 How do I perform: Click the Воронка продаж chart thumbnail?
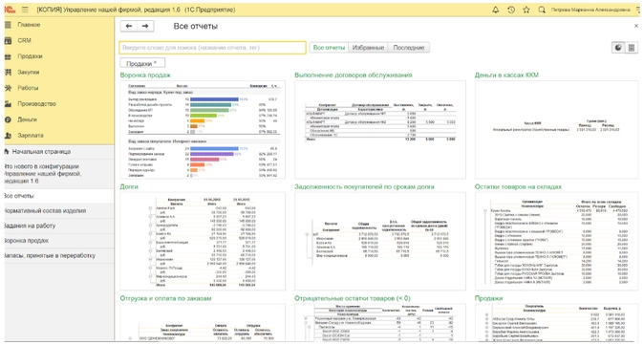tap(203, 129)
